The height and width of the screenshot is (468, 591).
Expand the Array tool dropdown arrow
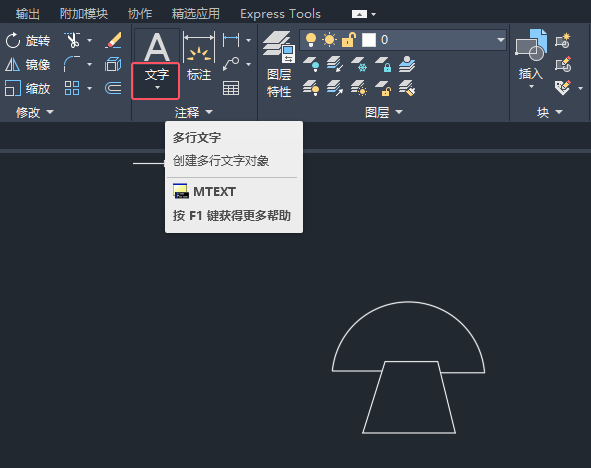click(x=89, y=89)
